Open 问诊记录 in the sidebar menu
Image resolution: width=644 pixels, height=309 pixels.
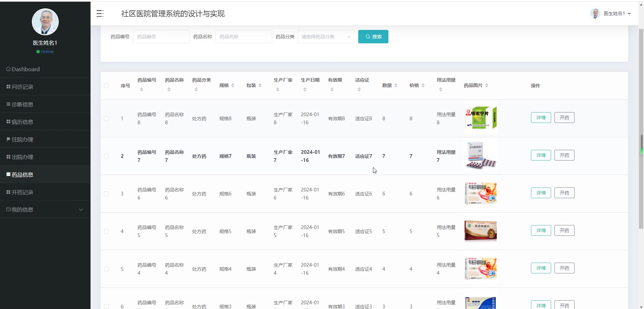22,87
